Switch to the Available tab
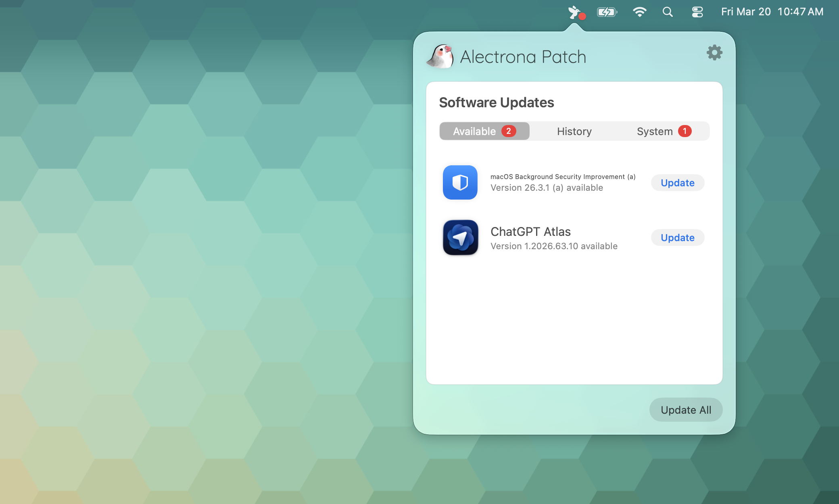The height and width of the screenshot is (504, 839). click(484, 131)
